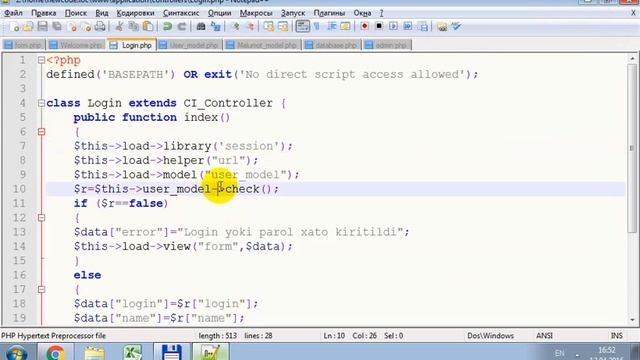Viewport: 640px width, 360px height.
Task: Click the toolbar icon left of ABC spell-check
Action: [442, 27]
